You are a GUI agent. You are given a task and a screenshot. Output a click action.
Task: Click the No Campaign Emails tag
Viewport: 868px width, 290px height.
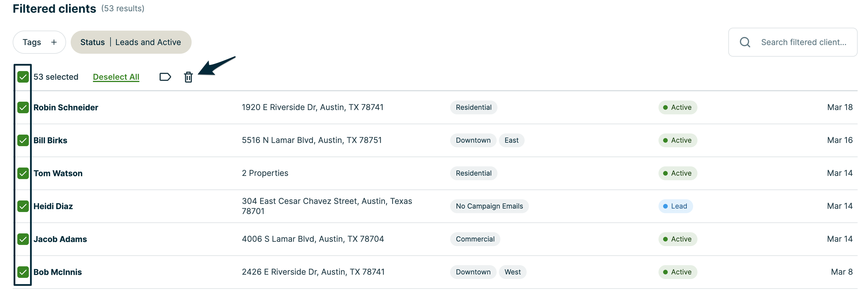click(489, 206)
